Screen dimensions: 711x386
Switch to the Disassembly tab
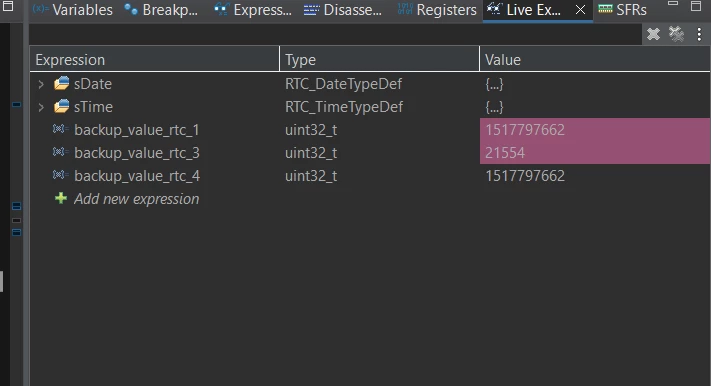[x=343, y=10]
